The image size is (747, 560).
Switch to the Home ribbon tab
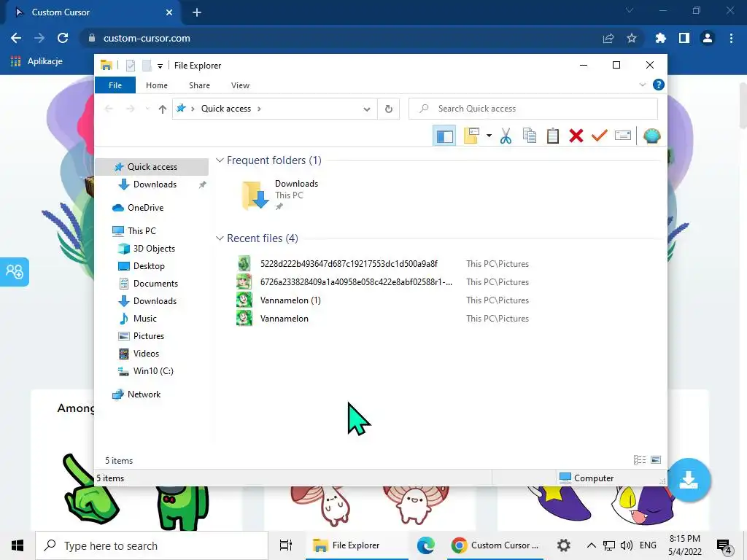click(x=157, y=85)
